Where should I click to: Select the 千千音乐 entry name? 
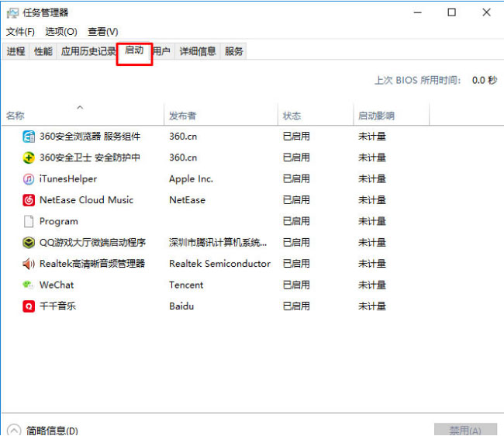[57, 306]
